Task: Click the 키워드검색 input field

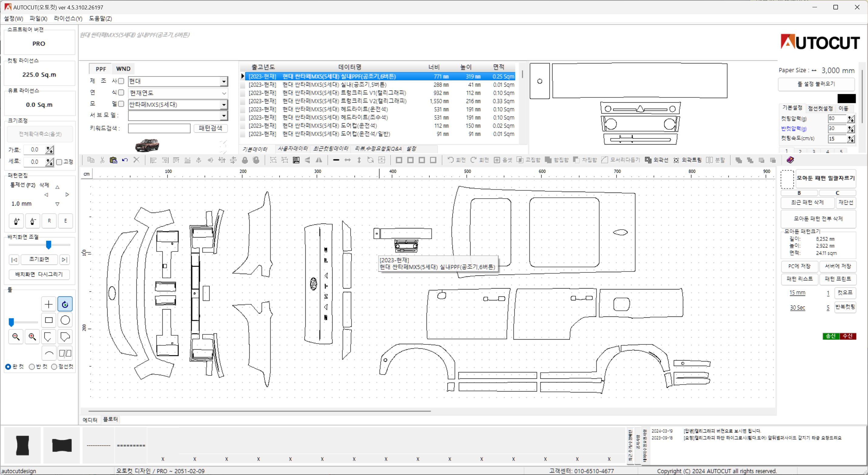Action: click(159, 128)
